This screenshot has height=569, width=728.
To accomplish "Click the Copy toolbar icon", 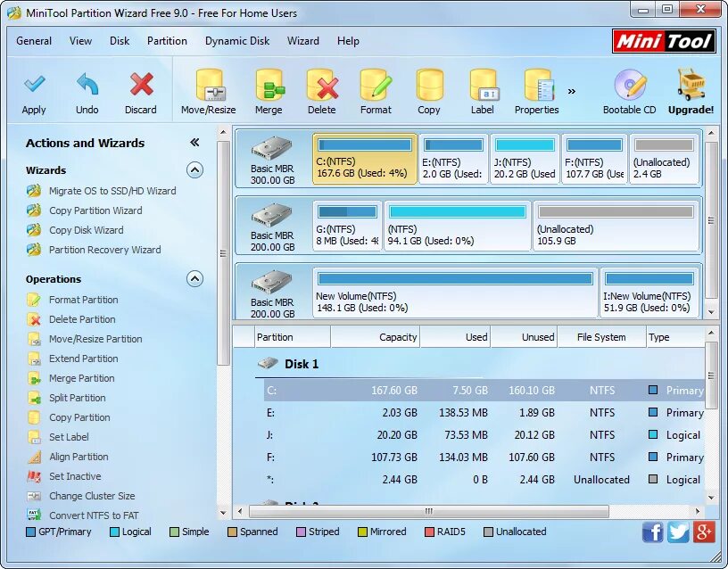I will [429, 85].
